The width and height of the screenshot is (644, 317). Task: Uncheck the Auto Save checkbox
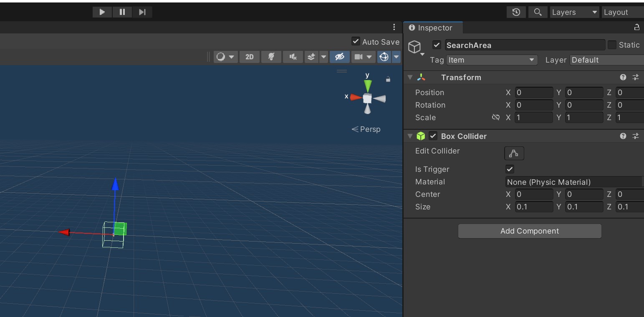(356, 41)
